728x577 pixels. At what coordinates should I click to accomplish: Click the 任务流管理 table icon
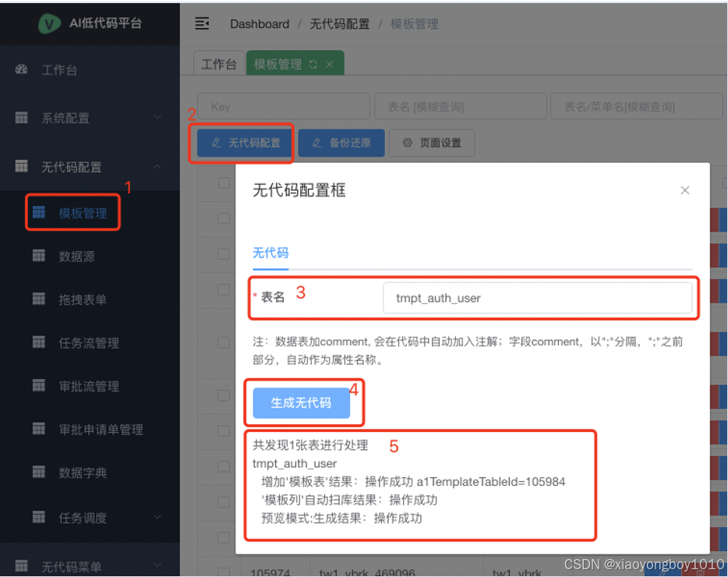(x=38, y=342)
